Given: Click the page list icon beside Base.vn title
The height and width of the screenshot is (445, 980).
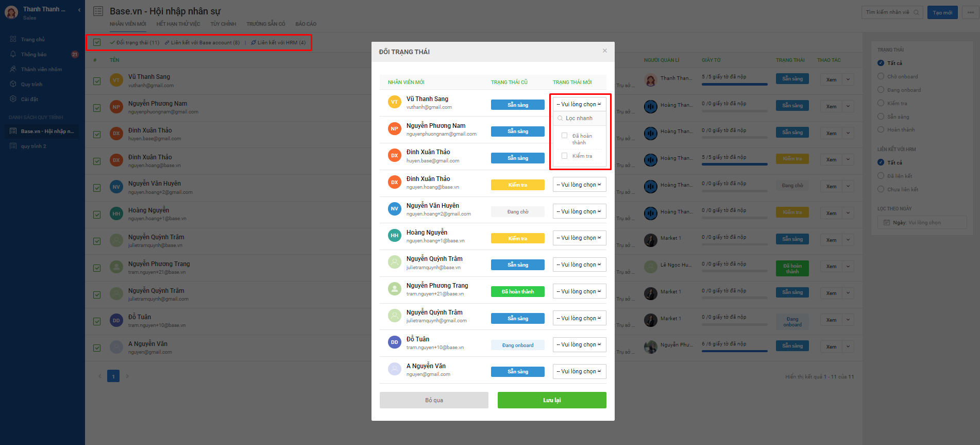Looking at the screenshot, I should click(x=98, y=11).
